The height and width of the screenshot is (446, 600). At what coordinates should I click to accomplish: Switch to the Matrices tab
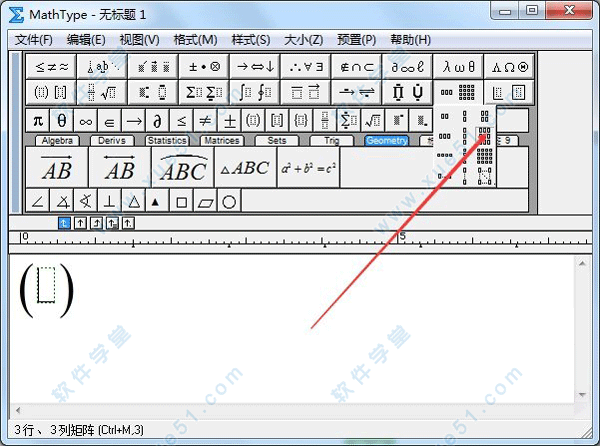[222, 141]
